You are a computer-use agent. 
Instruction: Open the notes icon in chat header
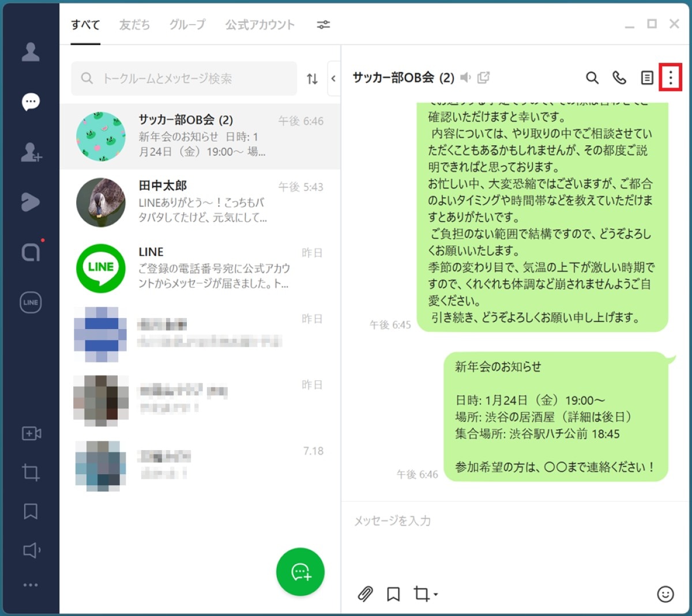click(647, 78)
